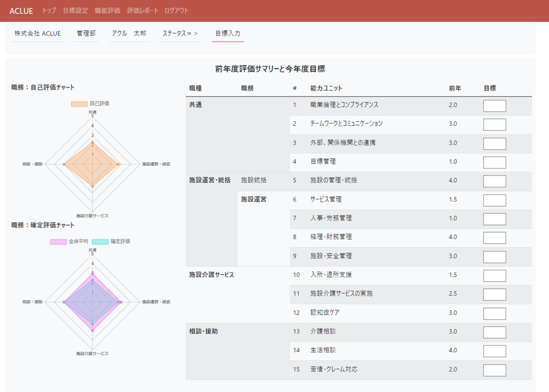
Task: Go to 目標設定 in navigation bar
Action: (x=75, y=11)
